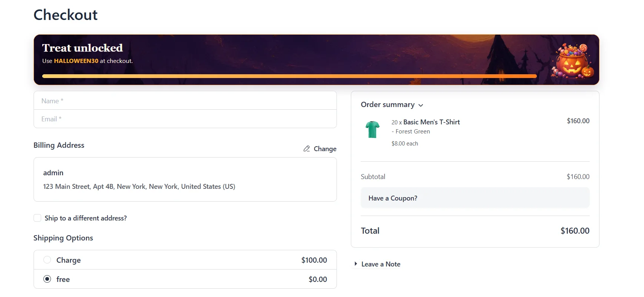Click the green T-shirt product thumbnail
Viewport: 644px width, 297px height.
(x=372, y=129)
